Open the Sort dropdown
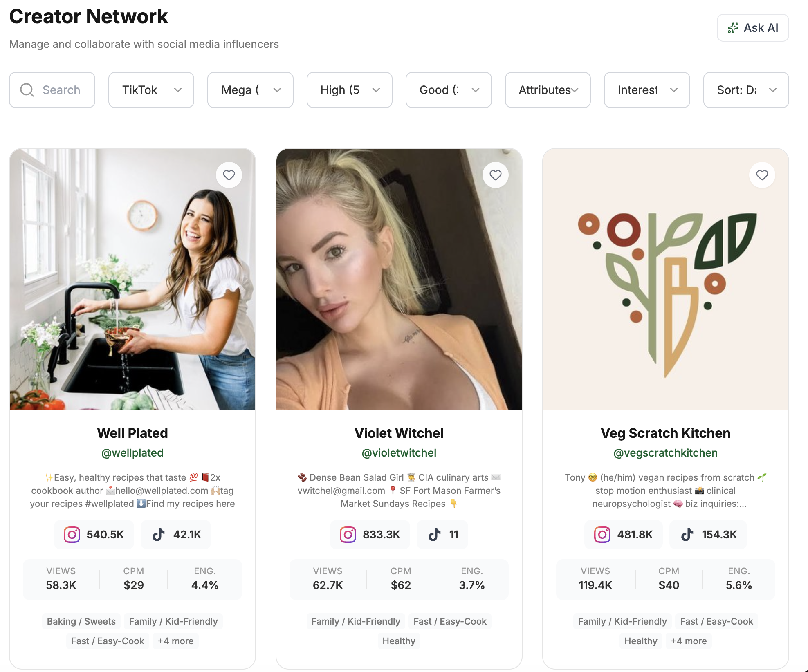Viewport: 808px width, 672px height. point(746,90)
